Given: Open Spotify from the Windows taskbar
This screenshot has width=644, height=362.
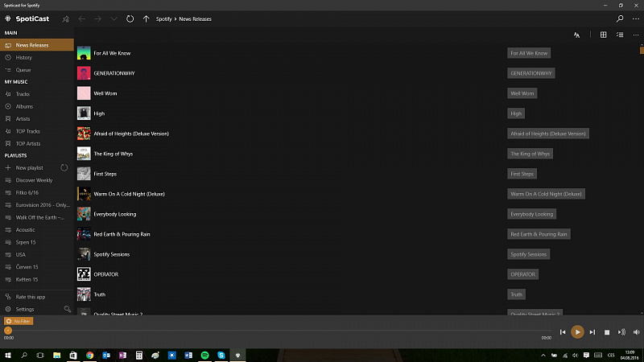Looking at the screenshot, I should 205,355.
